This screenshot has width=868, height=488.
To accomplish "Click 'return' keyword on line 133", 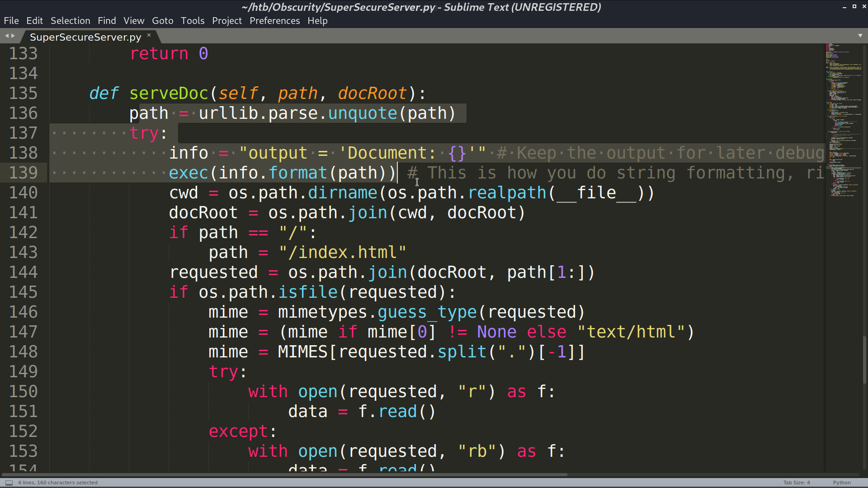I will [159, 54].
